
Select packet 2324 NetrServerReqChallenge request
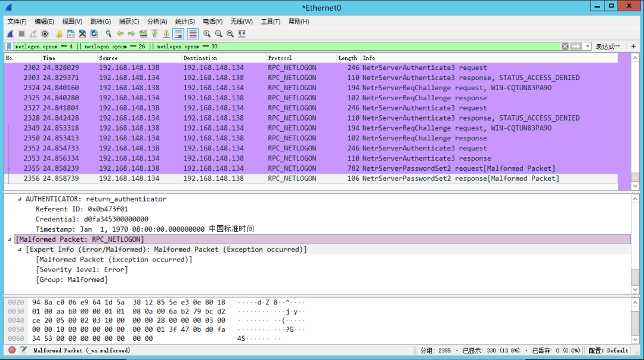point(311,88)
